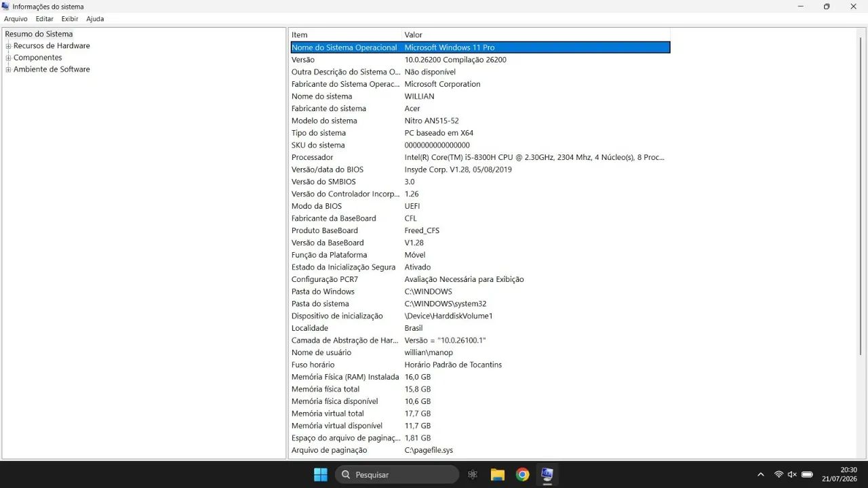Expand Ambiente de Software tree node

coord(9,69)
